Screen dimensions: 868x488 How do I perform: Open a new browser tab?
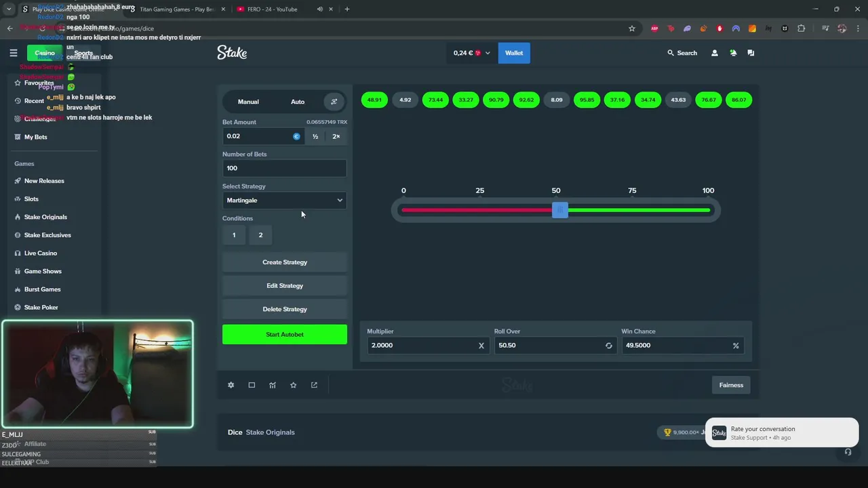coord(347,9)
